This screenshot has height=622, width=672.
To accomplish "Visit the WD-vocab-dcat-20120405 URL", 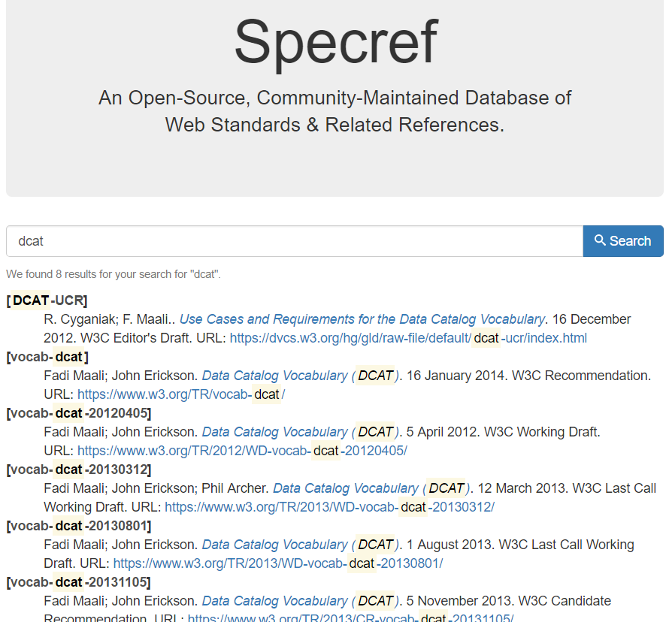I will 242,451.
